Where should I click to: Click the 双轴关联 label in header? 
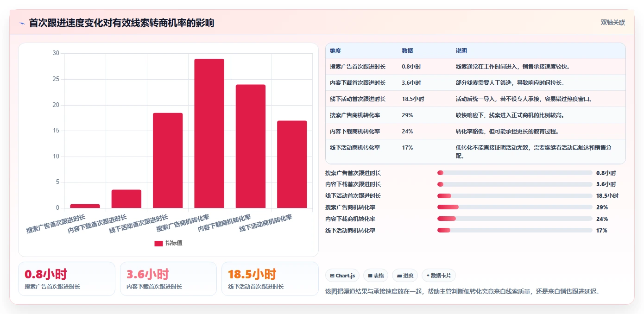tap(613, 22)
